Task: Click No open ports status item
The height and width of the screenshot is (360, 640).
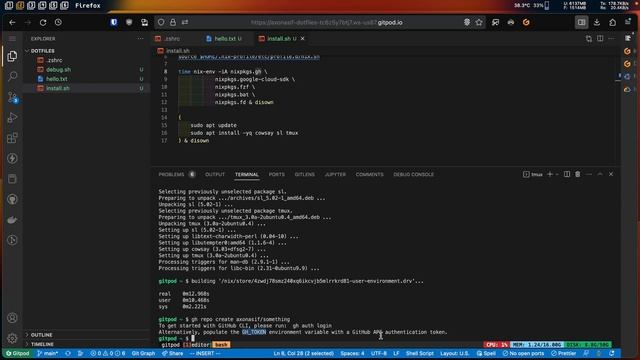Action: (523, 353)
